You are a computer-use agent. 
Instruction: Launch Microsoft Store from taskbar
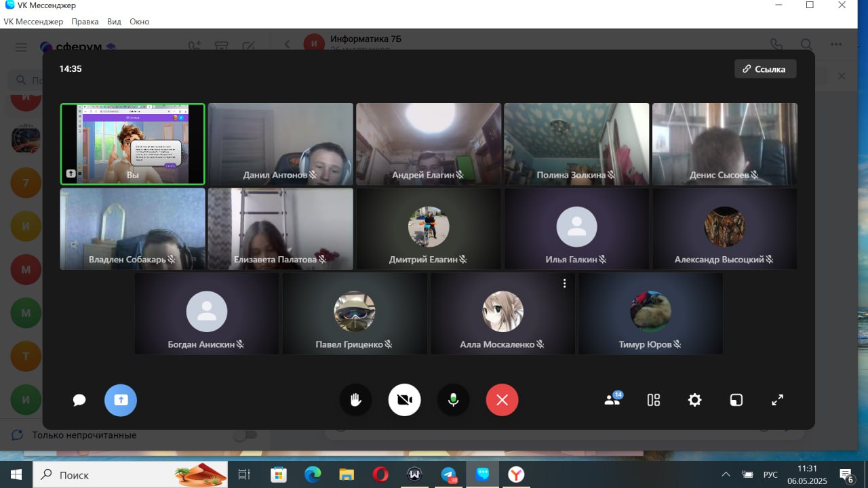(x=279, y=474)
